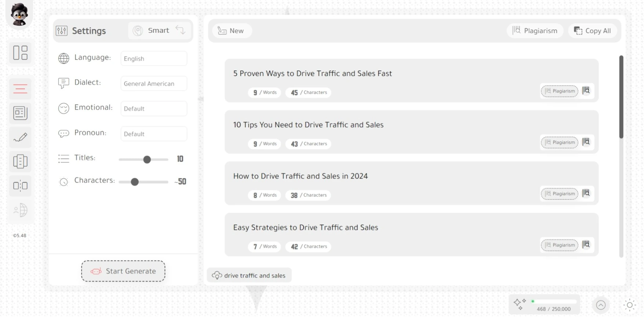The image size is (644, 317).
Task: Click the 'drive traffic and sales' prompt chip
Action: (249, 275)
